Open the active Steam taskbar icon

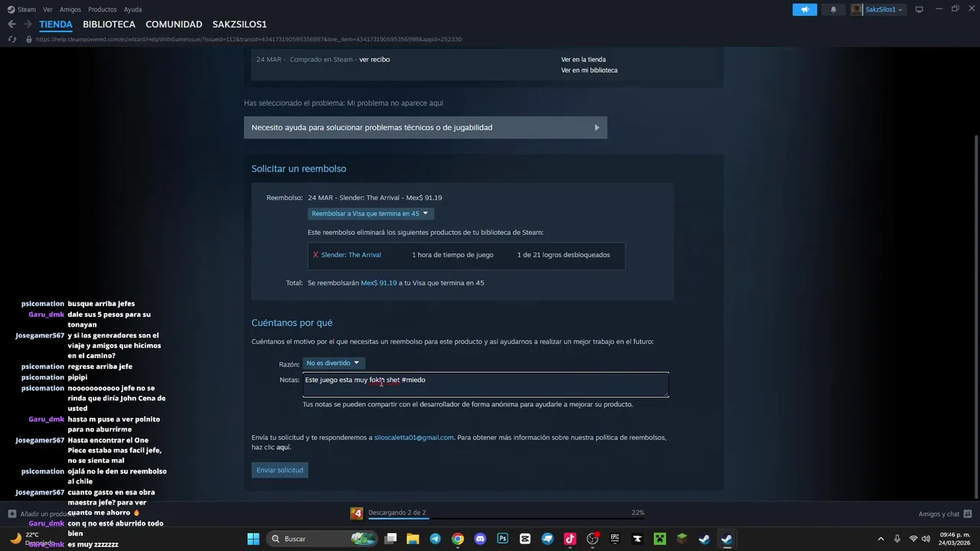(727, 539)
